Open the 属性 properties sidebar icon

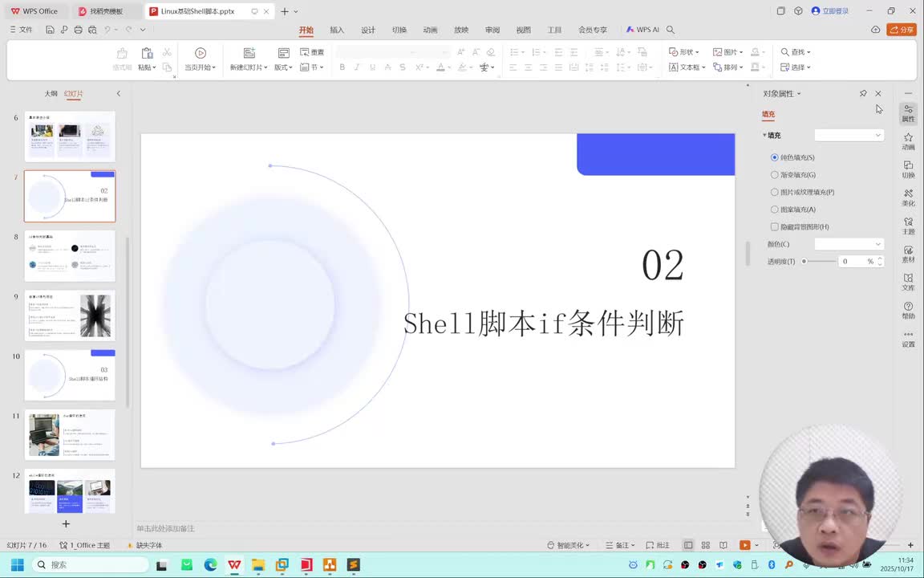pyautogui.click(x=908, y=113)
